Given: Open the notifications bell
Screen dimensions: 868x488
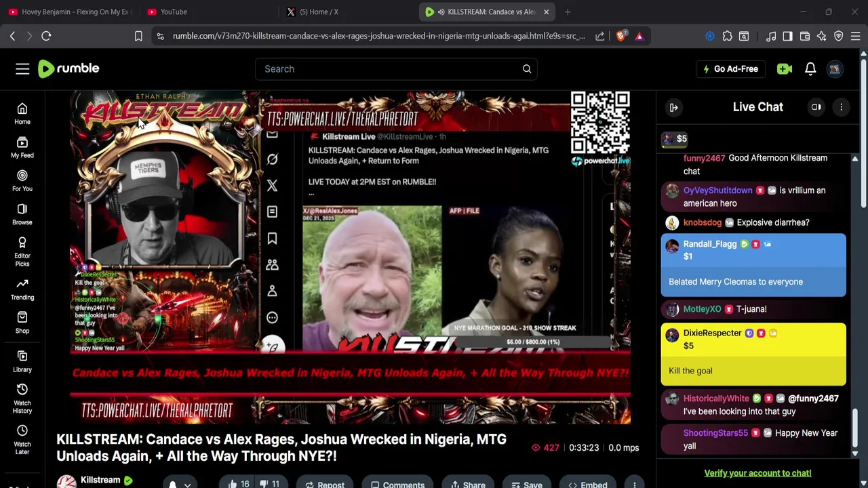Looking at the screenshot, I should [x=810, y=68].
